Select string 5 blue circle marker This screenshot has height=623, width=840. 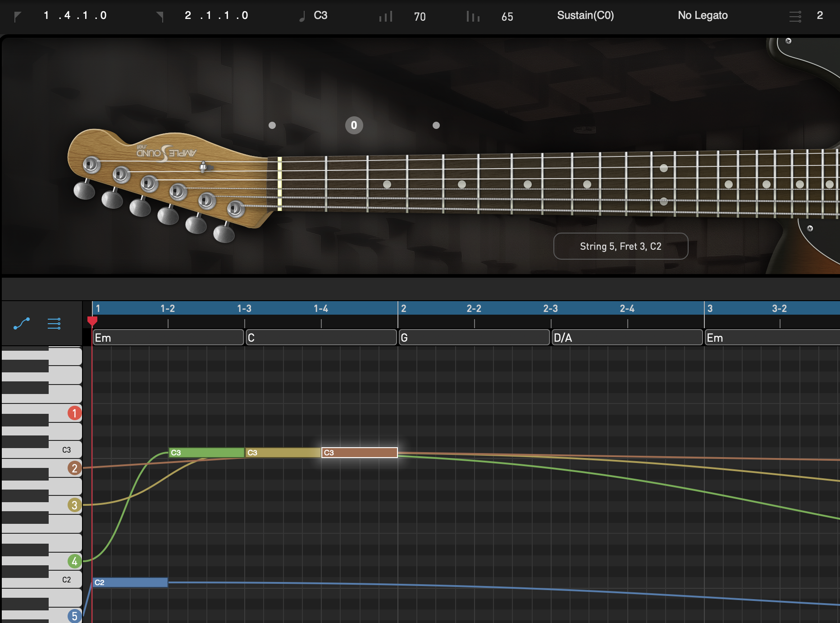(74, 616)
